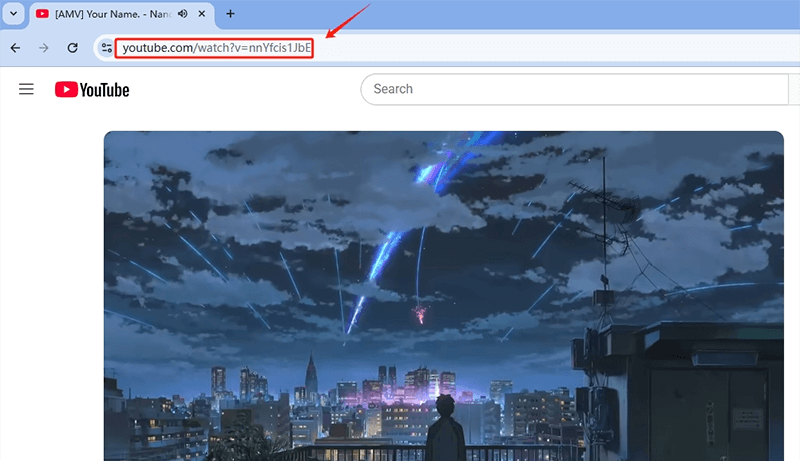Go back to the previous page
800x461 pixels.
coord(15,48)
